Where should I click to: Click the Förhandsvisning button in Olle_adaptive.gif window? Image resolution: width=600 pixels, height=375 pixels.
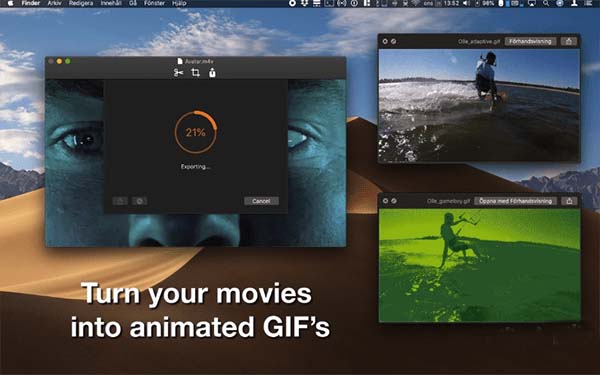[530, 41]
